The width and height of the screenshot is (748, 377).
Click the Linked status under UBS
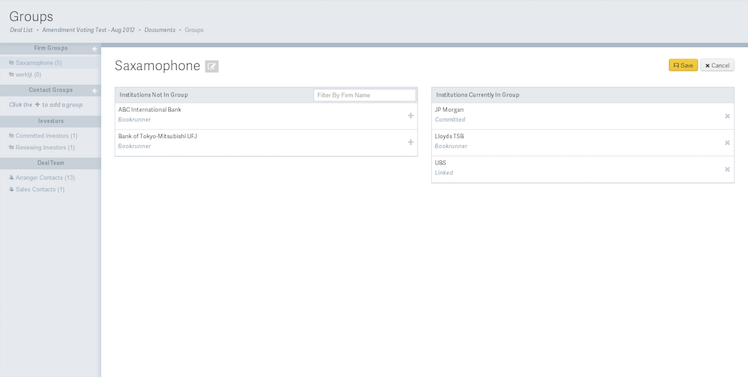(444, 173)
